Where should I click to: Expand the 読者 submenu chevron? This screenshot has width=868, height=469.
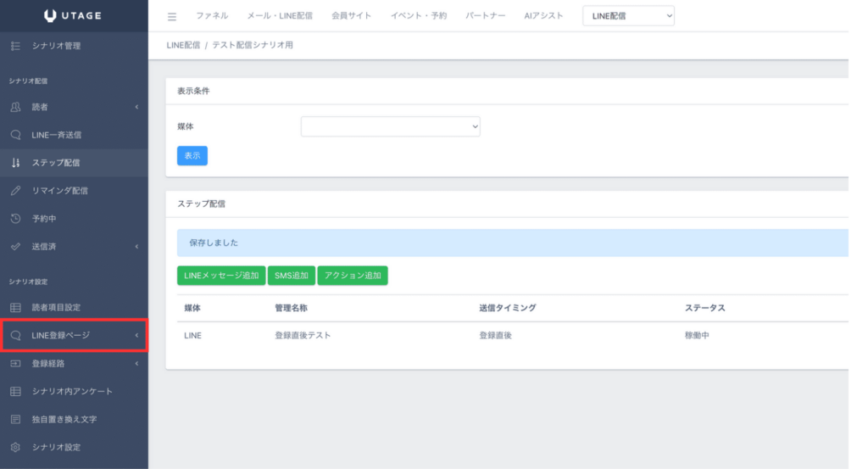pyautogui.click(x=136, y=107)
